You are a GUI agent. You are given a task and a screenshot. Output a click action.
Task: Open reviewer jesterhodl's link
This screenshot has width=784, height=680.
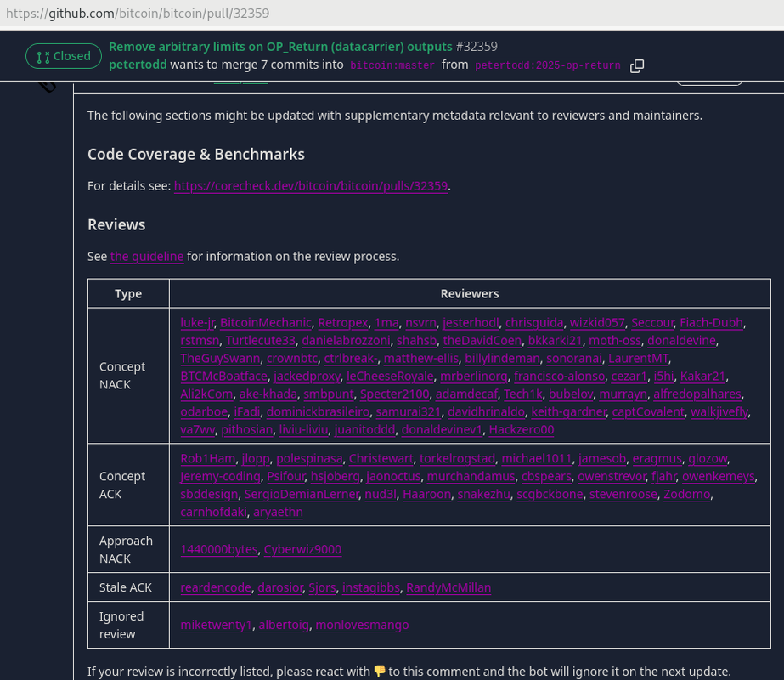tap(471, 323)
